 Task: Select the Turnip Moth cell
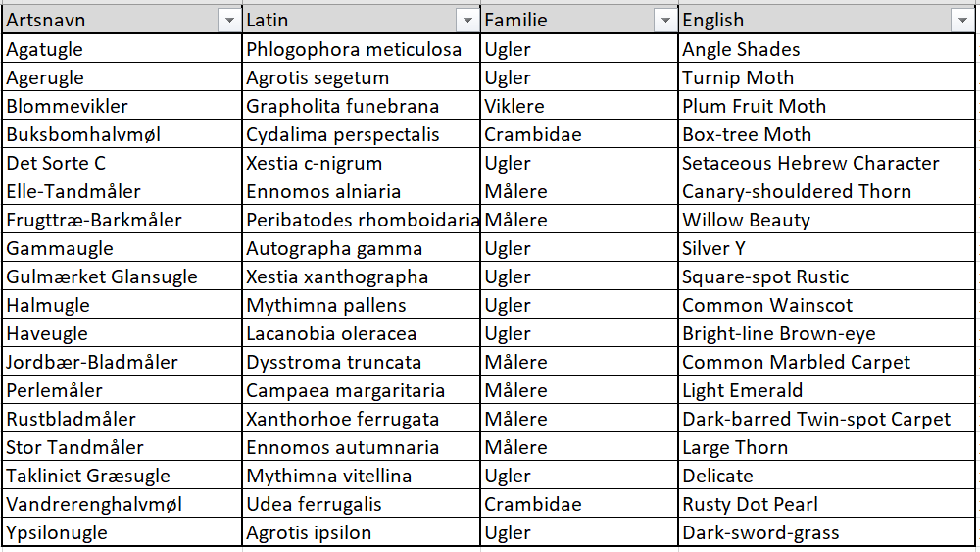click(x=827, y=77)
